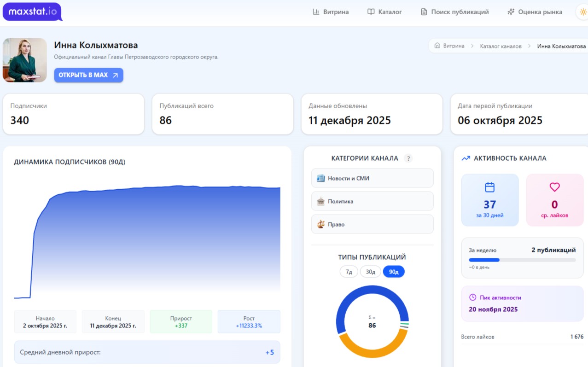Toggle the sun theme switcher icon
588x367 pixels.
tap(583, 12)
